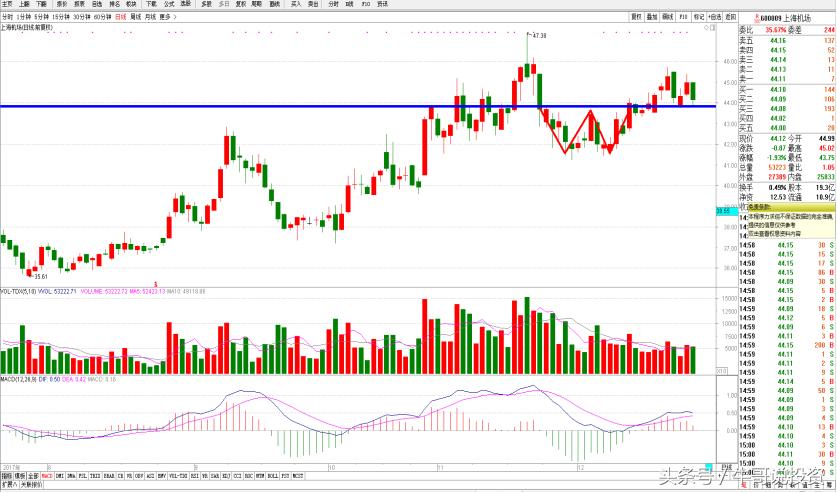This screenshot has width=837, height=493.
Task: Click the diamond icon at chart top-right corner
Action: [706, 27]
